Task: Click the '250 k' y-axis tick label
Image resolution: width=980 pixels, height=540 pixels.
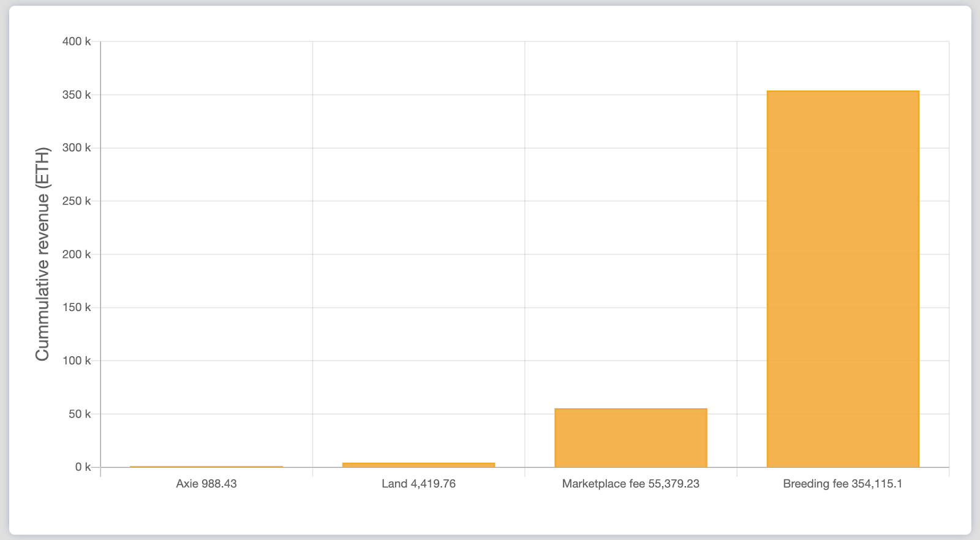Action: pos(77,201)
